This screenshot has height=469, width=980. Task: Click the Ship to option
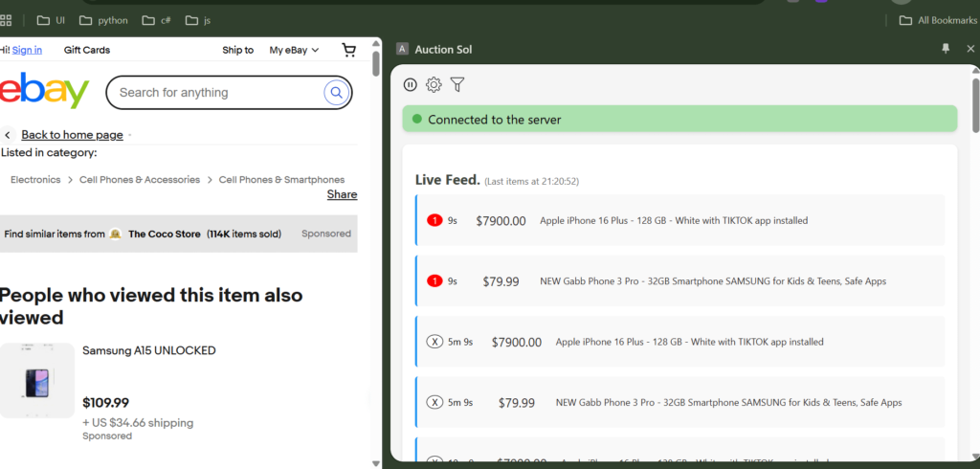tap(237, 50)
